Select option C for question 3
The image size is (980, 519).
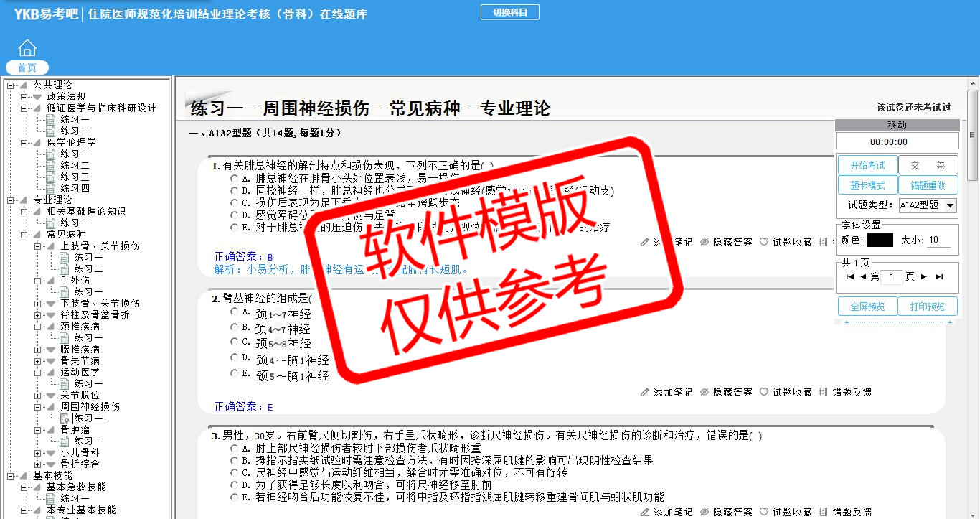(235, 473)
